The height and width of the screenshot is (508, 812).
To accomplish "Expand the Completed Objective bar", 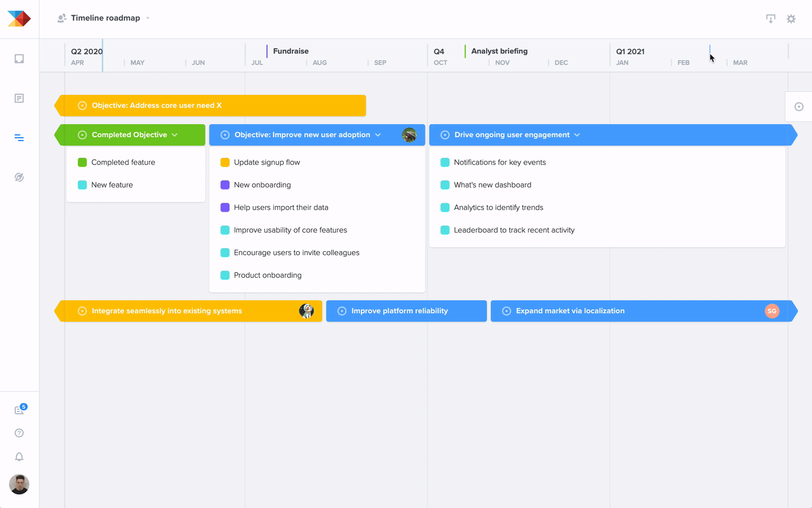I will [x=175, y=134].
